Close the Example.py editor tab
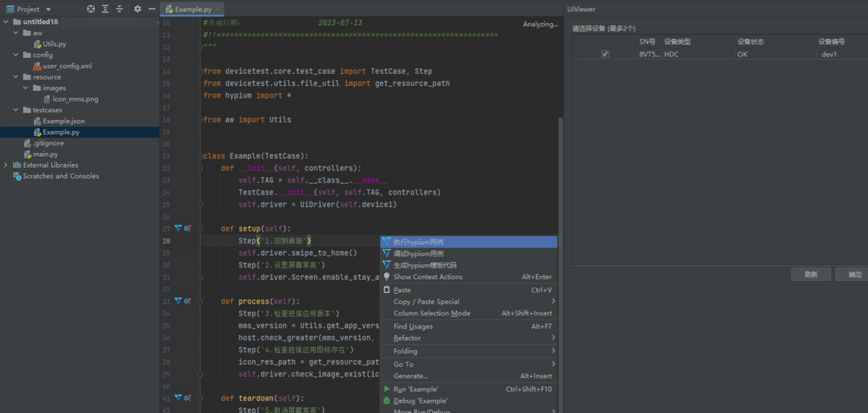 pos(217,9)
